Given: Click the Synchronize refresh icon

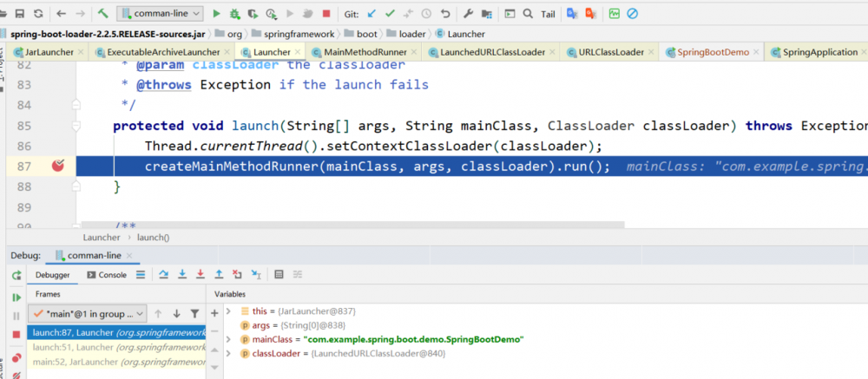Looking at the screenshot, I should 38,13.
